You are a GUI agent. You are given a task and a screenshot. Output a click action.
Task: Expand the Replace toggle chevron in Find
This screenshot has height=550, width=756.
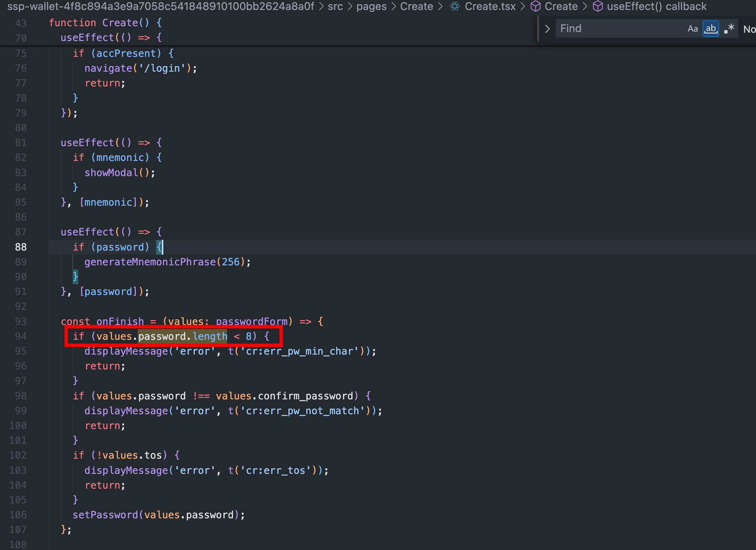547,29
